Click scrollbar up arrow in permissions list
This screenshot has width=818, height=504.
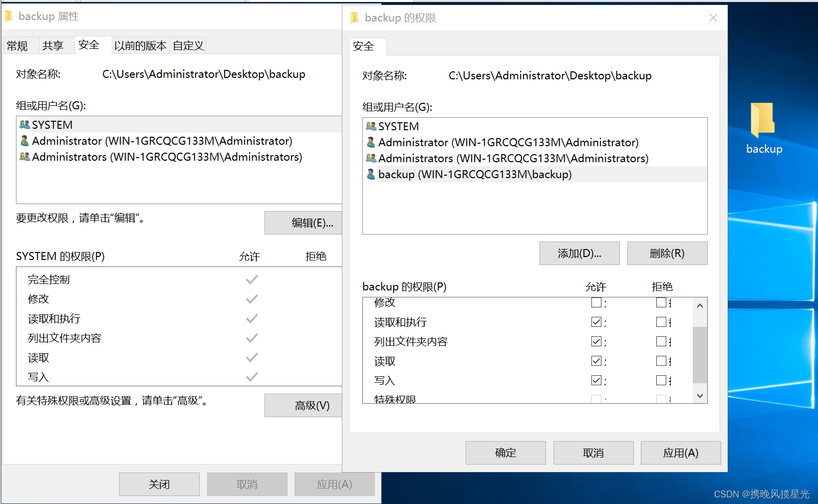point(700,305)
